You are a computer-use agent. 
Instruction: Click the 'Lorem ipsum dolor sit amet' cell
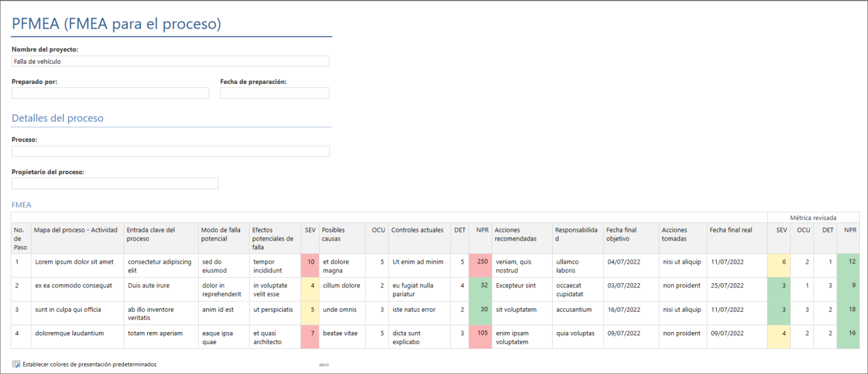point(77,262)
